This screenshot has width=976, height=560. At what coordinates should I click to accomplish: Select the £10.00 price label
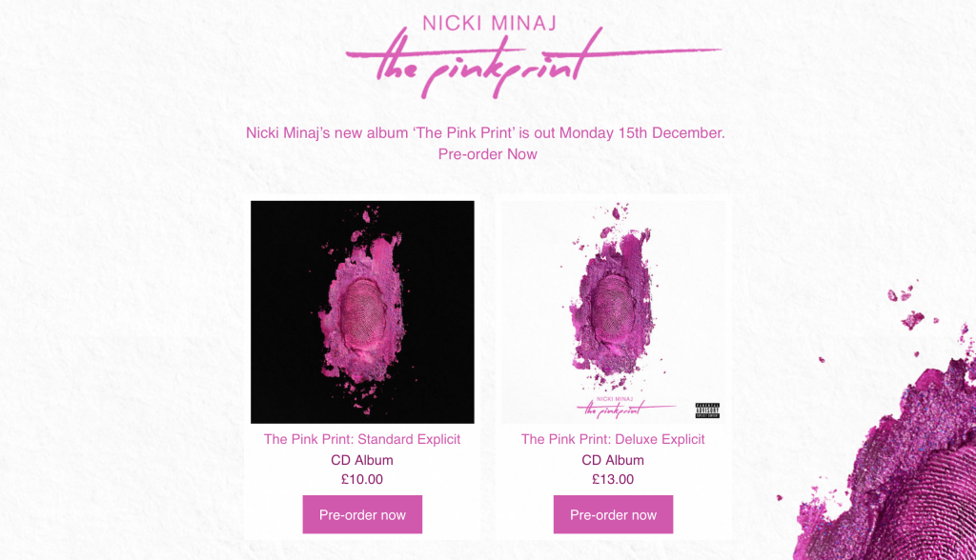pyautogui.click(x=362, y=480)
